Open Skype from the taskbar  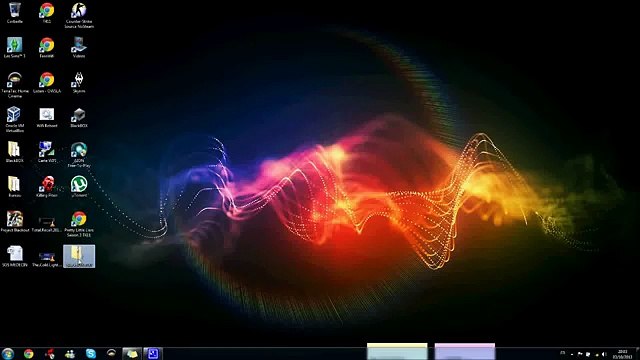91,353
